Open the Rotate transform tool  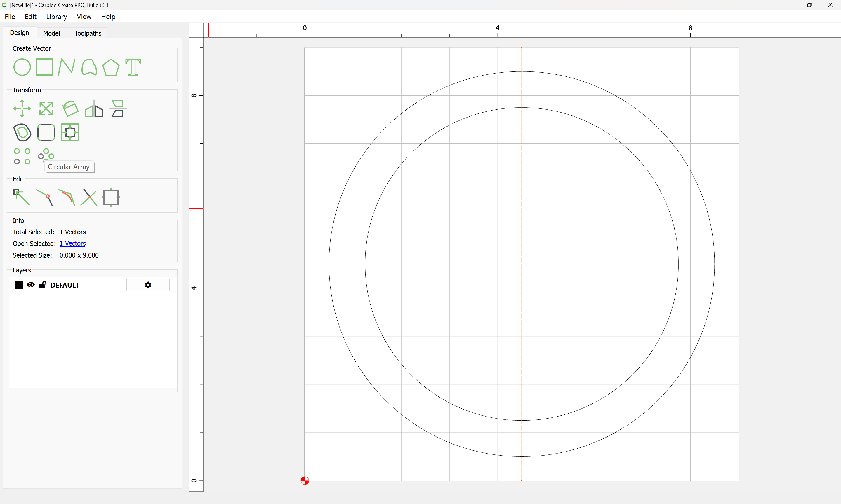coord(70,109)
